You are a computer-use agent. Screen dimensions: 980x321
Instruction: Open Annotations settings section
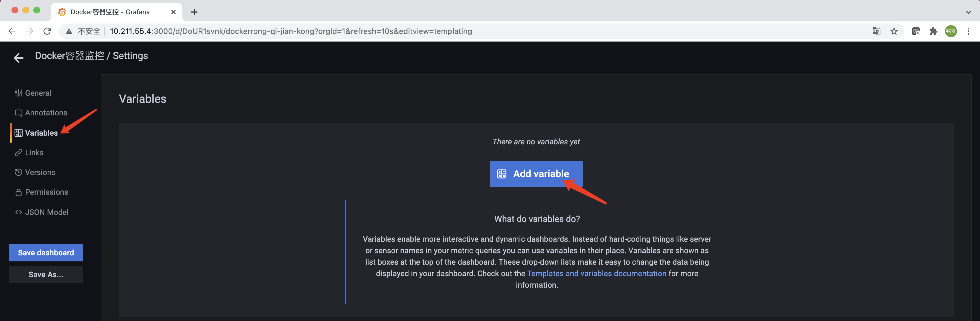pyautogui.click(x=46, y=113)
